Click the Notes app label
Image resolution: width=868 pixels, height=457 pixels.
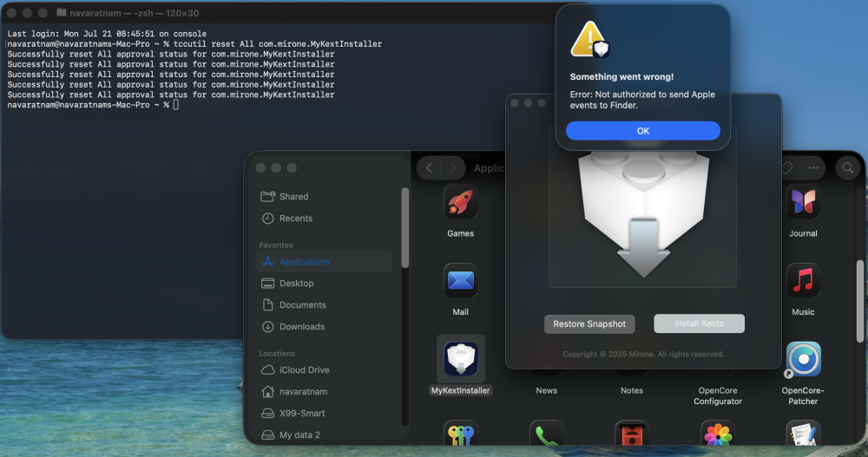point(632,390)
